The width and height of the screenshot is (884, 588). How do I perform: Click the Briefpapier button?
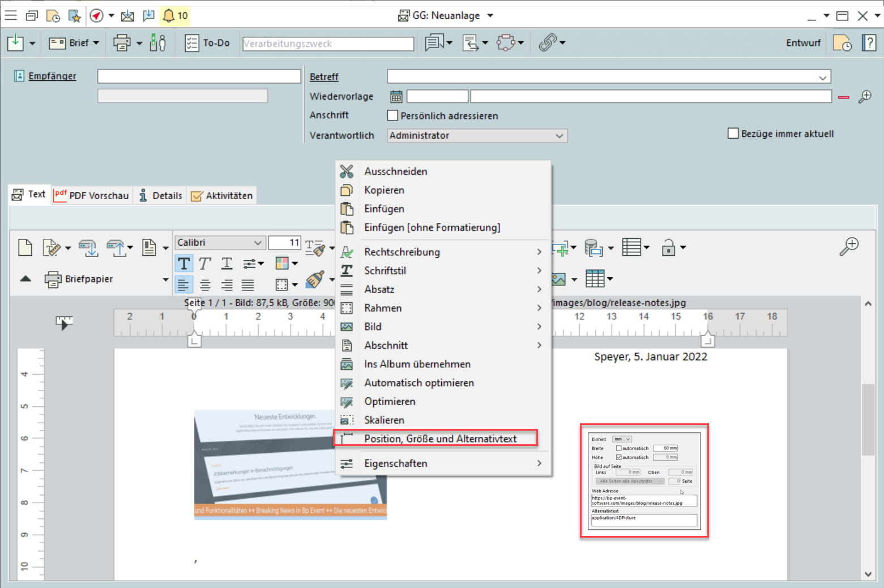pos(79,279)
